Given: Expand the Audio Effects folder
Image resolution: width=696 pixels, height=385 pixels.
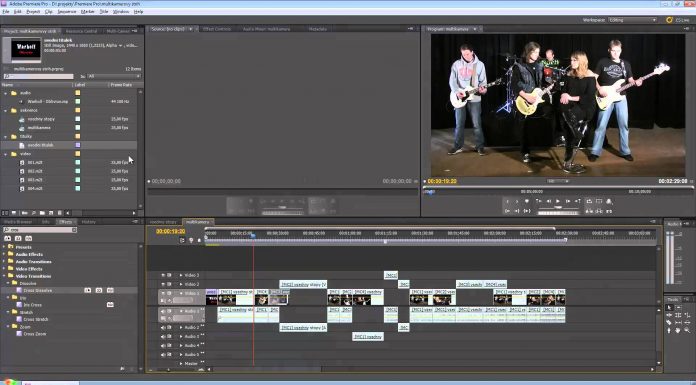Looking at the screenshot, I should click(x=4, y=254).
